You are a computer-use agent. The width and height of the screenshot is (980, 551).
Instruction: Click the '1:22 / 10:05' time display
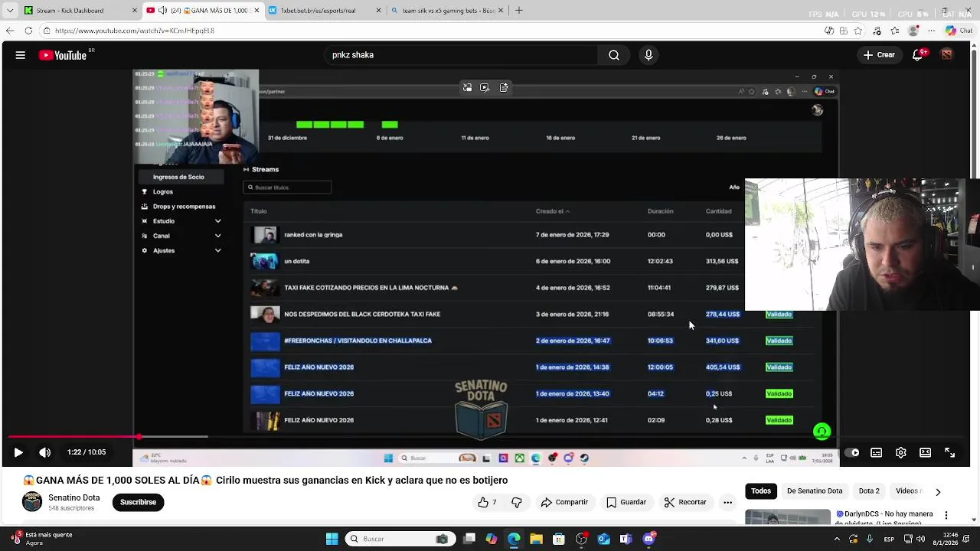click(86, 452)
